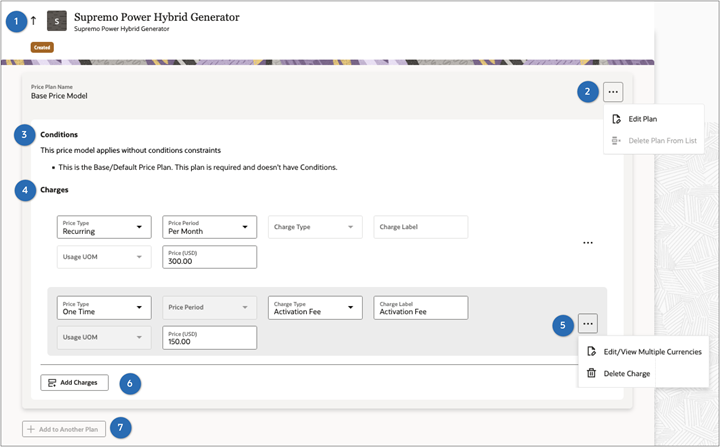
Task: Click the Edit/View Multiple Currencies icon
Action: 591,351
